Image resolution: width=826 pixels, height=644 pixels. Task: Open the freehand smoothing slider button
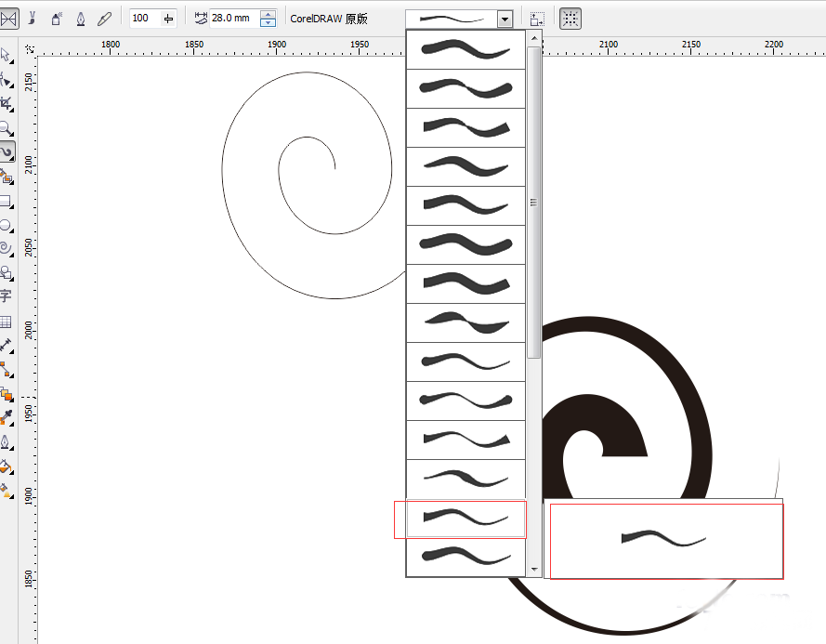168,19
